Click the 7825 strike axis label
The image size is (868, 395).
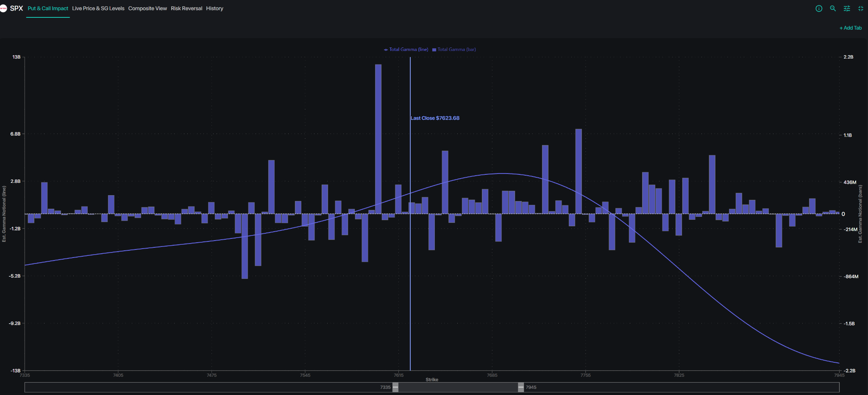(679, 375)
